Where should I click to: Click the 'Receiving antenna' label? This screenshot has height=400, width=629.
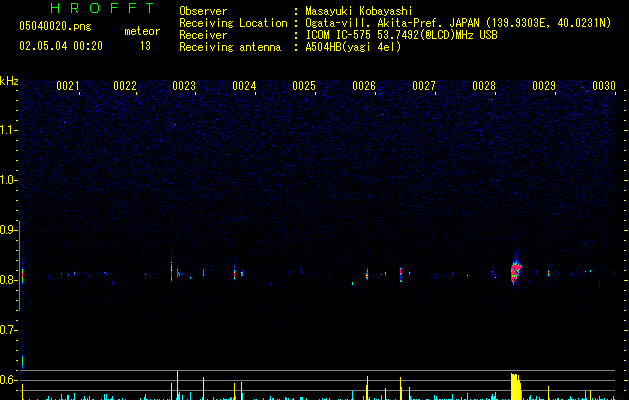coord(230,47)
